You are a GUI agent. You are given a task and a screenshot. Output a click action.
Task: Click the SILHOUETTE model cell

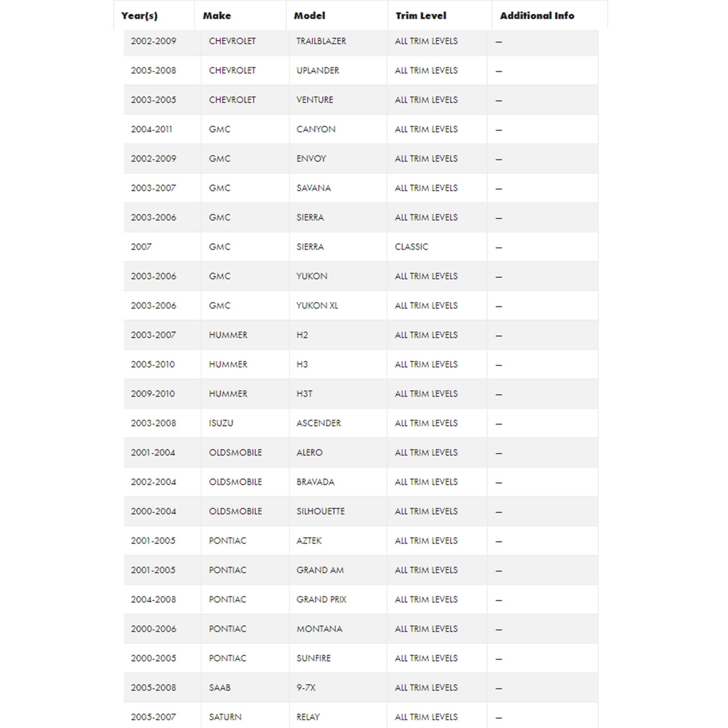pos(320,511)
